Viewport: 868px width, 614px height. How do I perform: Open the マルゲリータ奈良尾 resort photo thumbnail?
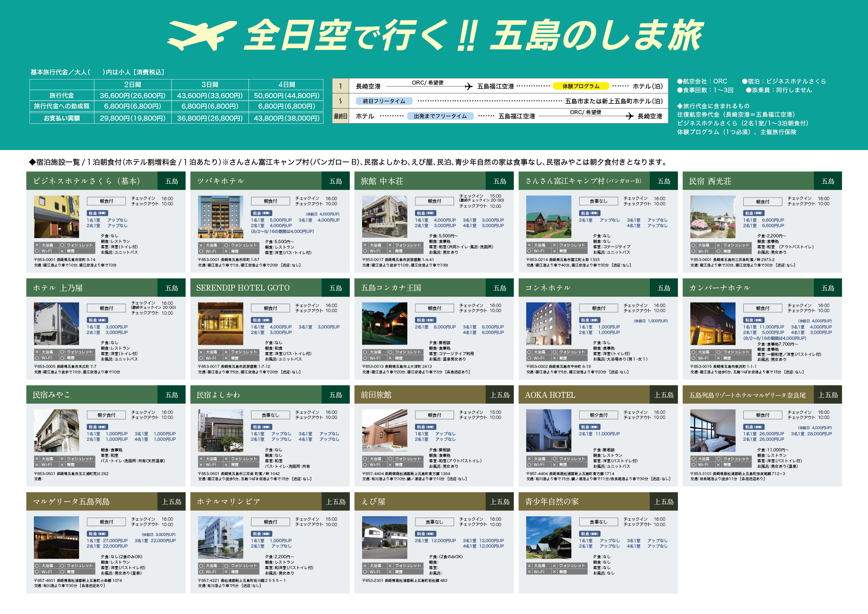pos(713,431)
